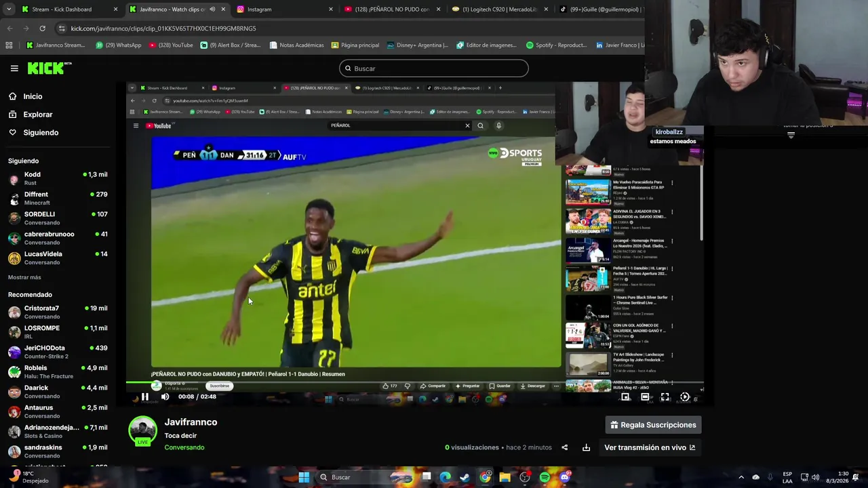Select Explorar in Kick sidebar
868x488 pixels.
(x=37, y=115)
